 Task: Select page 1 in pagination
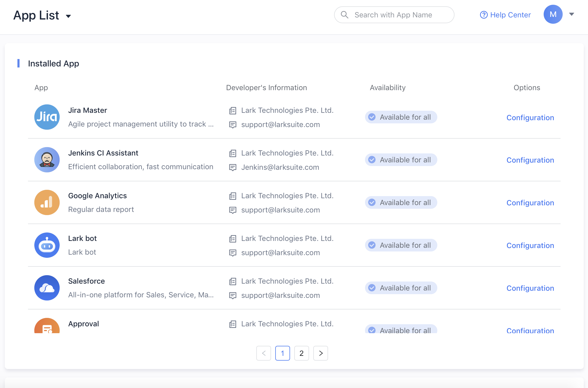[282, 353]
